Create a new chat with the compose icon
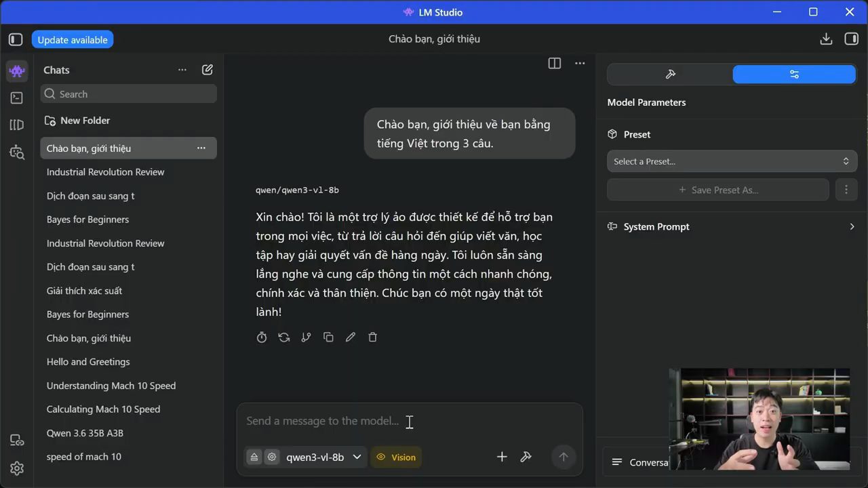Screen dimensions: 868x488 [208, 70]
